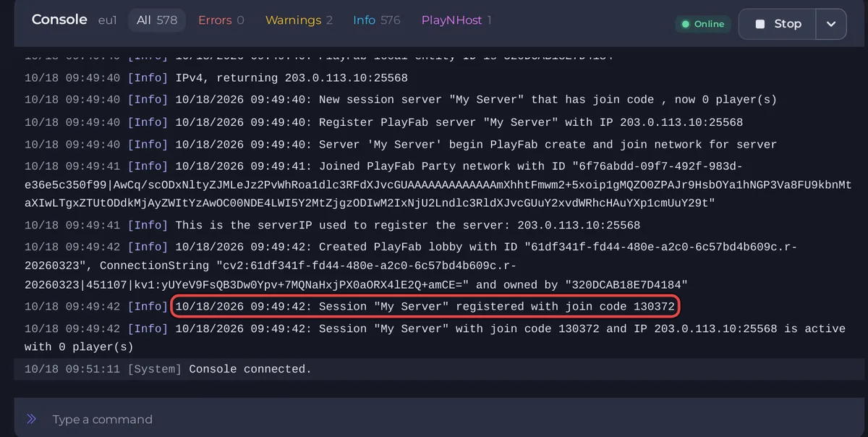Viewport: 868px width, 437px height.
Task: Click the Online status badge
Action: point(702,24)
